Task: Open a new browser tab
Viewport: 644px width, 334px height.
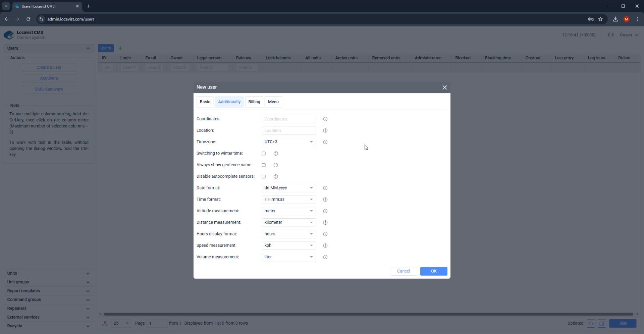Action: click(x=88, y=6)
